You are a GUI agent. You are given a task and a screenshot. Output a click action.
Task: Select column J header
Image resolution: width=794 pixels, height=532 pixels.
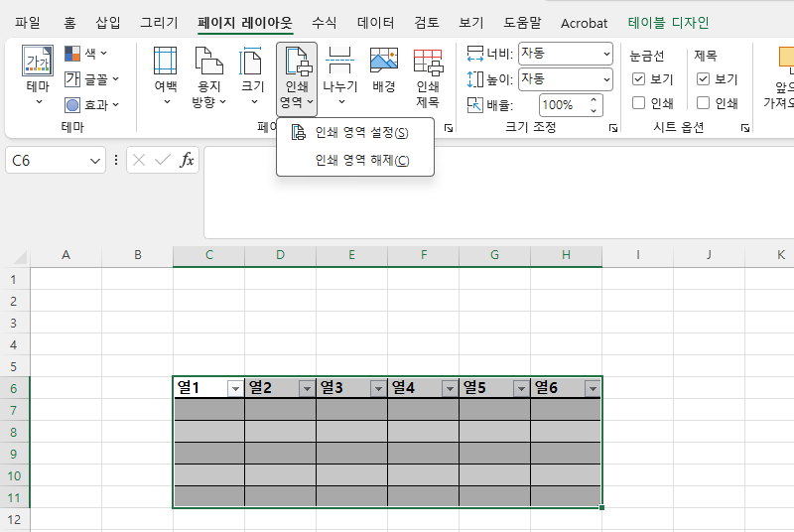tap(709, 255)
